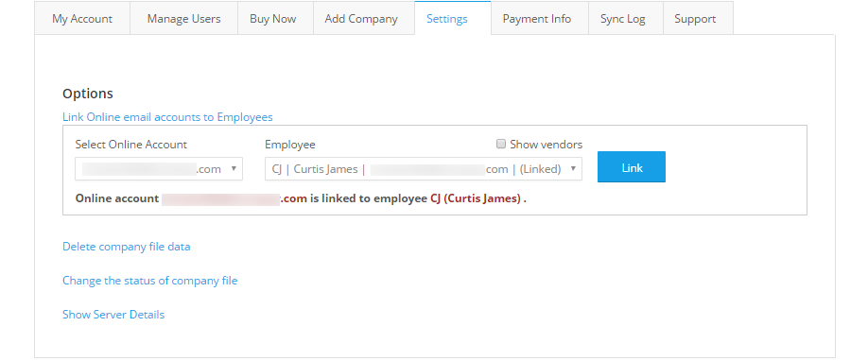Click the Show vendors label text

click(546, 145)
